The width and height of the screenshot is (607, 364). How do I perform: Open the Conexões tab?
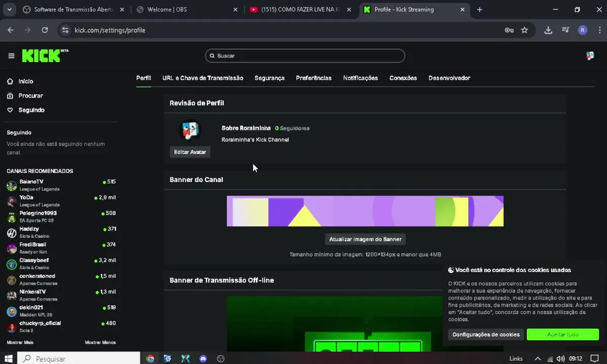pyautogui.click(x=403, y=78)
